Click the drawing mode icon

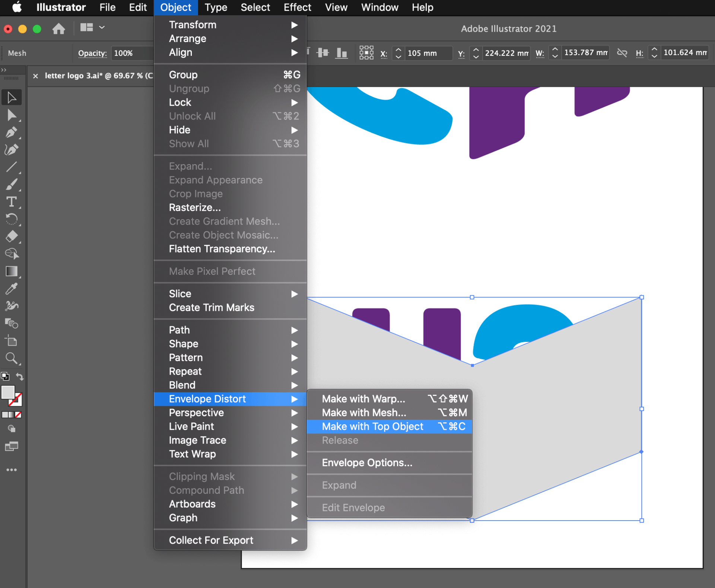tap(12, 429)
